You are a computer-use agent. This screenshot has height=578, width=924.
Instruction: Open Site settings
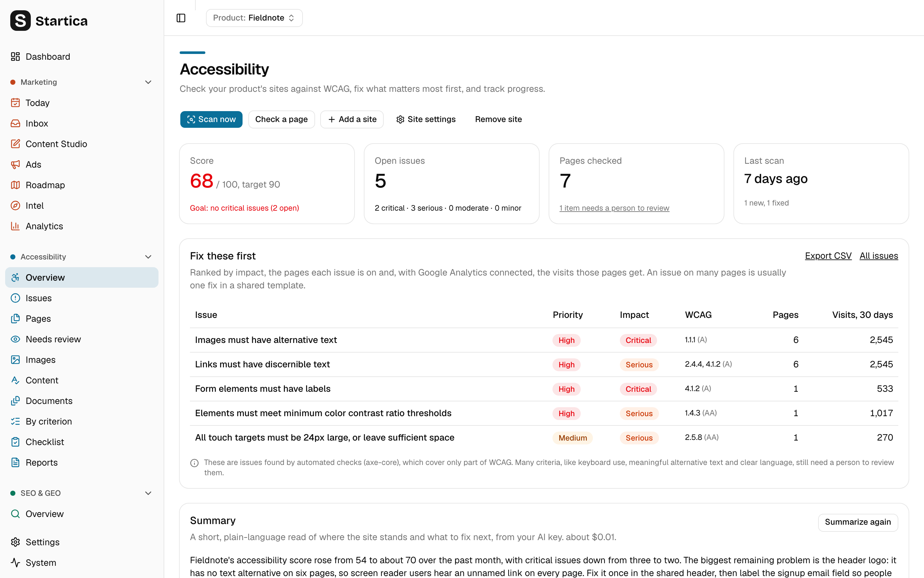click(x=426, y=119)
